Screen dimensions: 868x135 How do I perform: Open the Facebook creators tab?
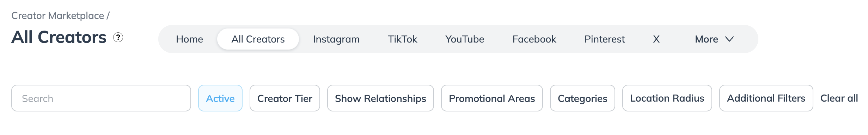(534, 39)
